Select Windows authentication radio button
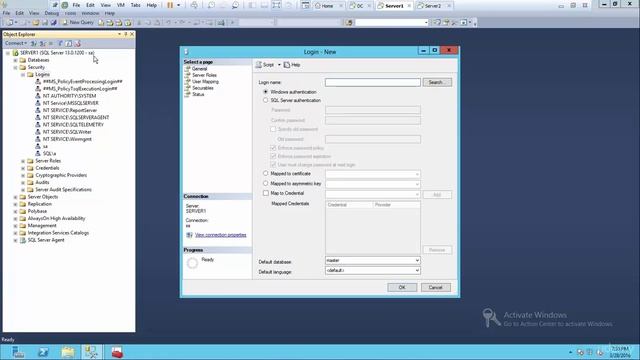Screen dimensions: 640x360 [266, 92]
